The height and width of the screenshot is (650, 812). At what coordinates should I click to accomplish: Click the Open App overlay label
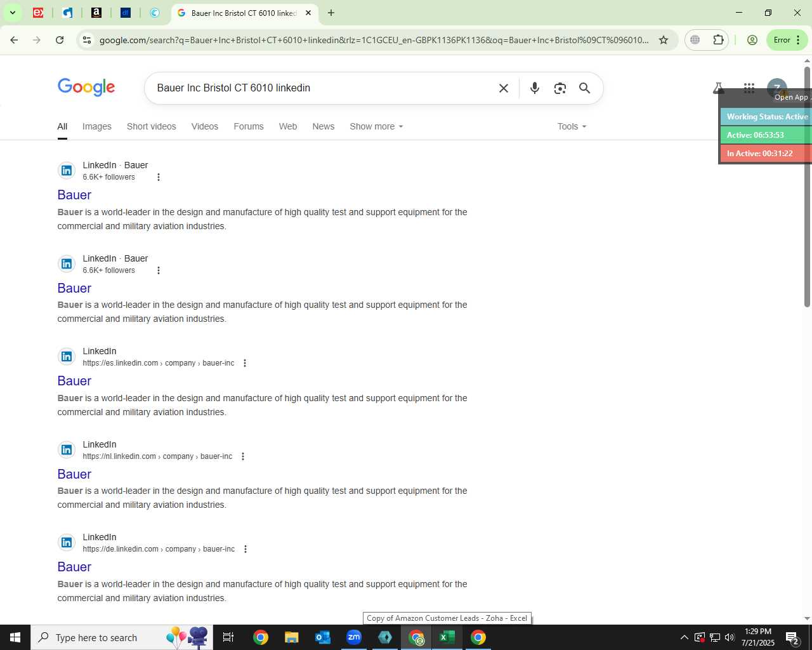(x=791, y=97)
